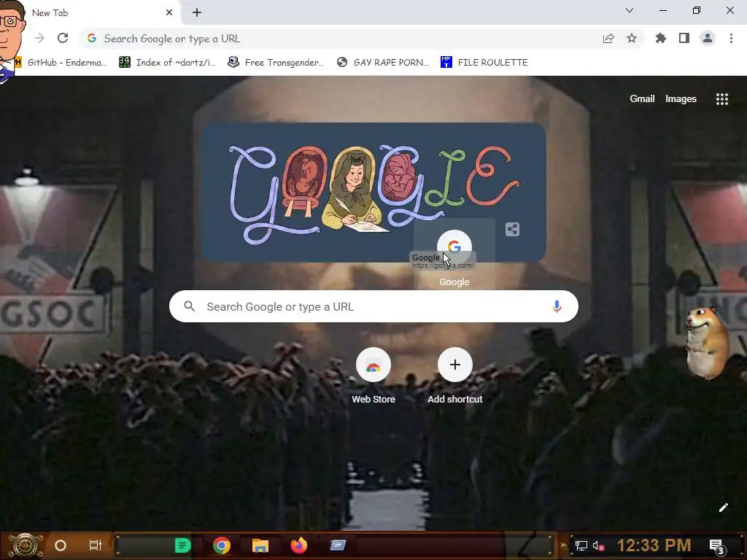
Task: Open the GitHub - Enderma... bookmark
Action: pos(61,63)
